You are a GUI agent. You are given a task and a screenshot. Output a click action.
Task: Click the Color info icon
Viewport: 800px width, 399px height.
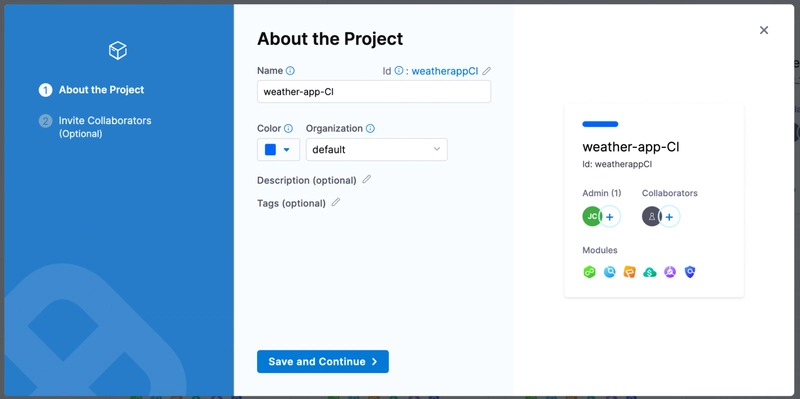pyautogui.click(x=288, y=129)
